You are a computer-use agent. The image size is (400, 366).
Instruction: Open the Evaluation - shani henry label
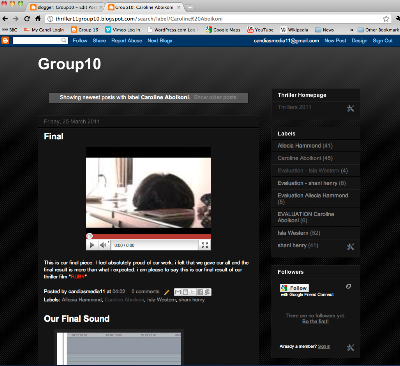click(312, 183)
